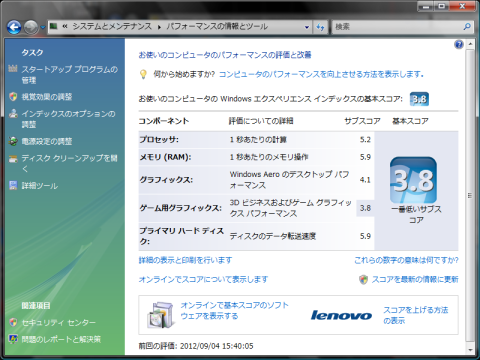This screenshot has height=360, width=480.
Task: Open スコアを上げる方法の表示 link
Action: point(416,315)
